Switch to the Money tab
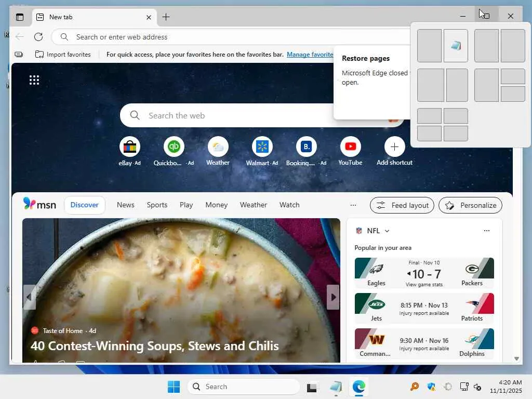The width and height of the screenshot is (532, 399). (x=217, y=205)
